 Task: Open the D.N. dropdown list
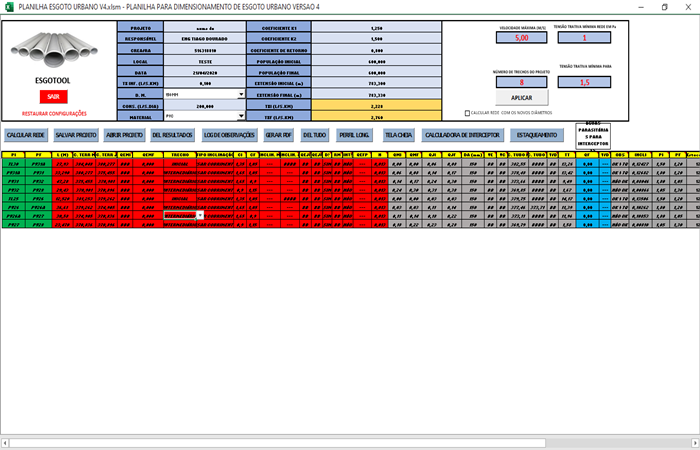[x=241, y=94]
